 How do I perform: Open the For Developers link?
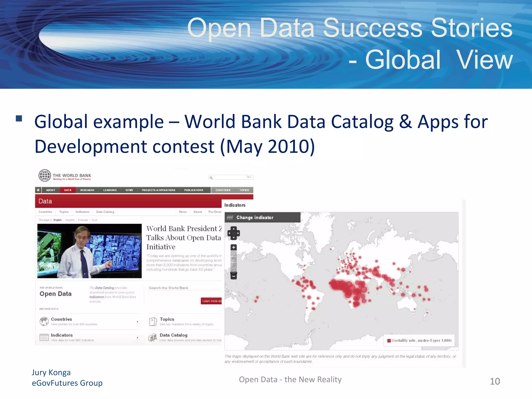click(x=215, y=212)
